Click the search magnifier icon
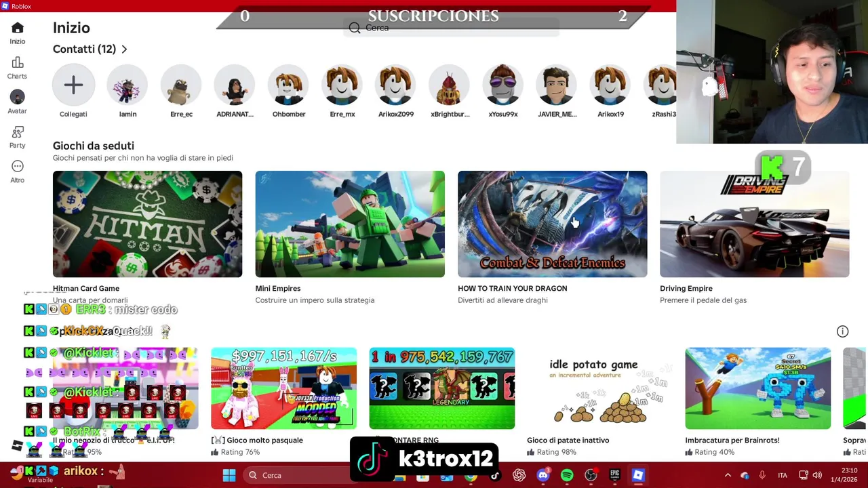 (355, 28)
